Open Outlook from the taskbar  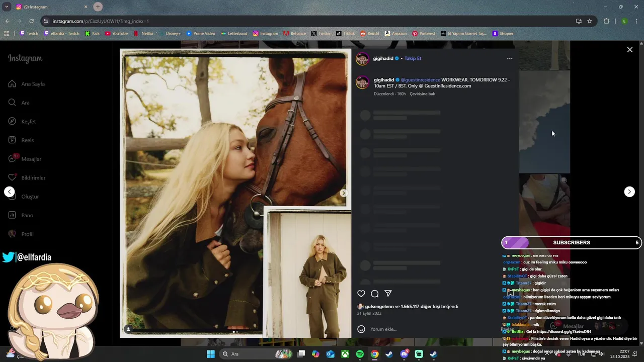[331, 354]
